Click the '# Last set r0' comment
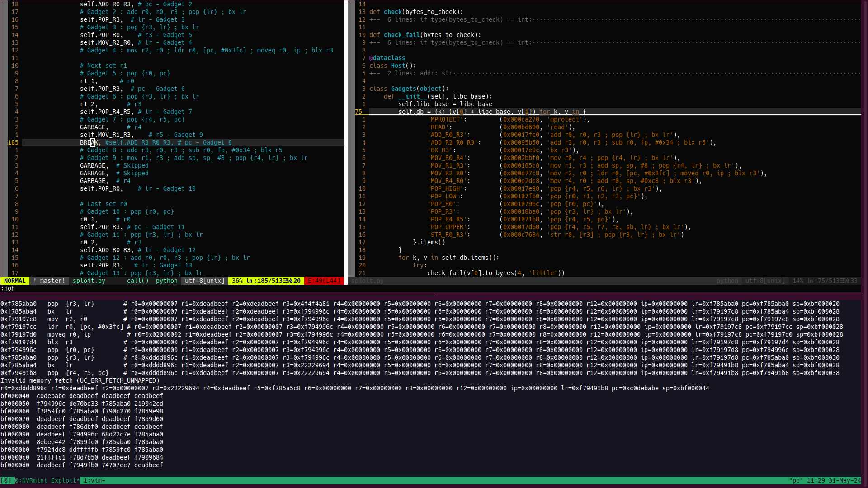Screen dimensions: 868x488 tap(103, 204)
